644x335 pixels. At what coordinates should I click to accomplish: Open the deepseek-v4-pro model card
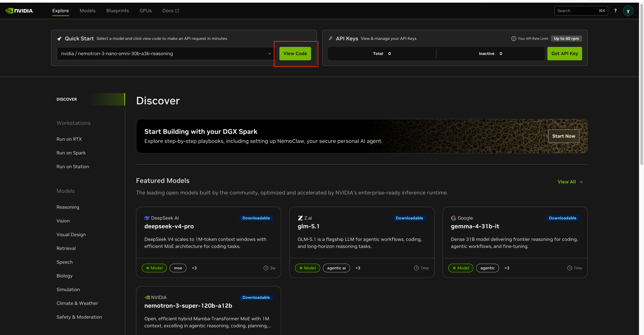pos(208,242)
